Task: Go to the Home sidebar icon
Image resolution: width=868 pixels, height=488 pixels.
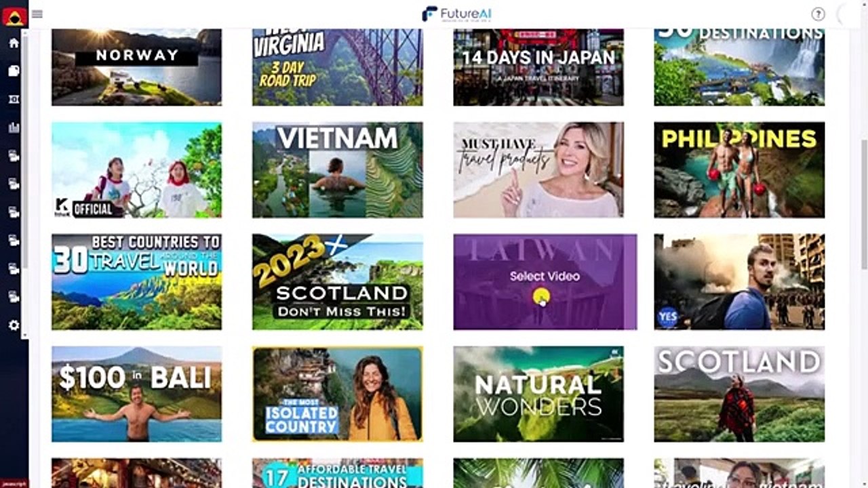Action: [14, 43]
